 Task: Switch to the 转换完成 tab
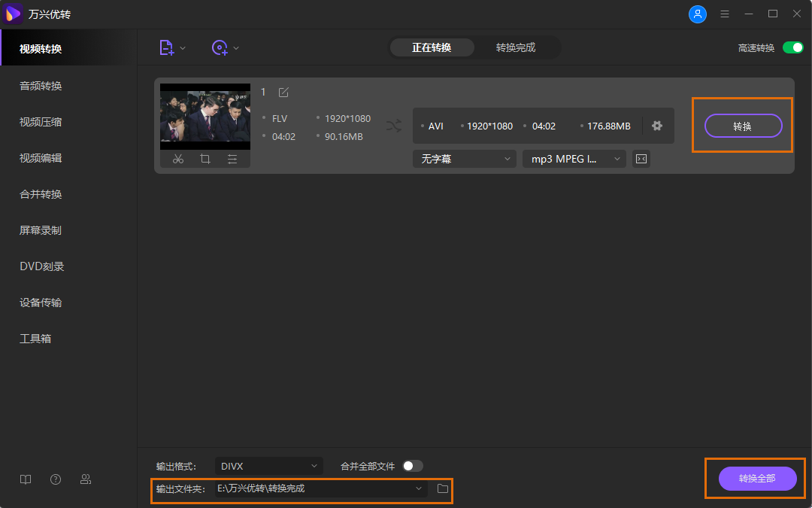click(516, 47)
